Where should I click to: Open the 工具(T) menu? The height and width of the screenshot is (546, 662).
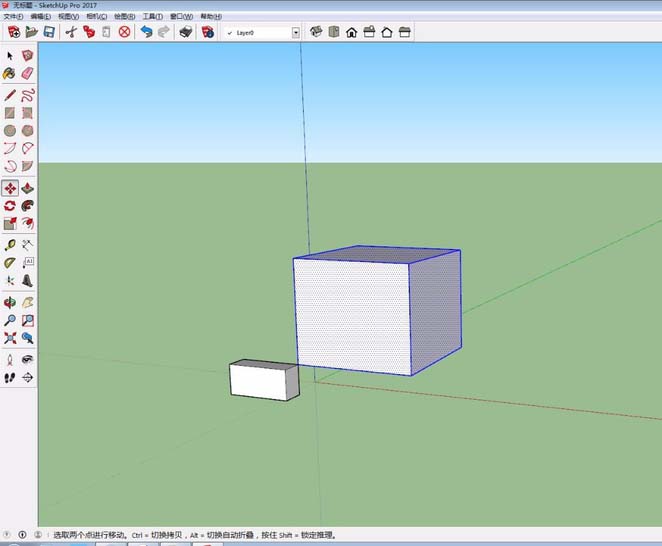click(x=152, y=16)
